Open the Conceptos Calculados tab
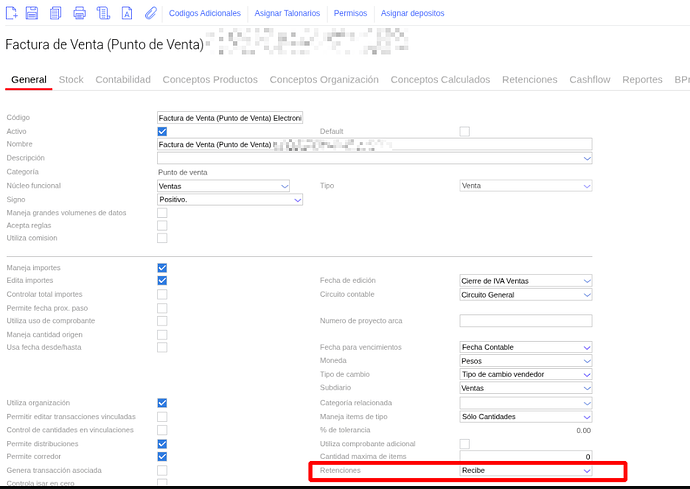 440,80
